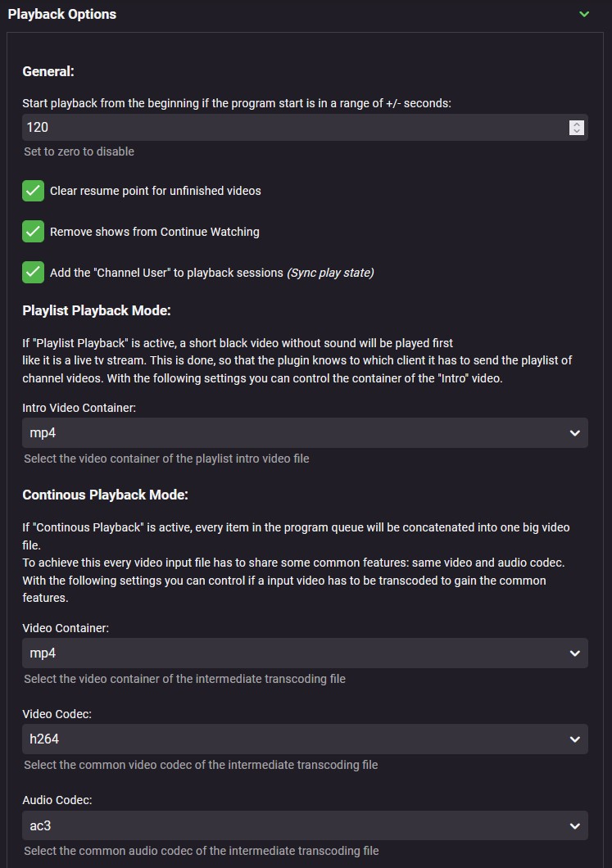Image resolution: width=612 pixels, height=868 pixels.
Task: Disable the Add Channel User to sessions checkbox
Action: pyautogui.click(x=33, y=272)
